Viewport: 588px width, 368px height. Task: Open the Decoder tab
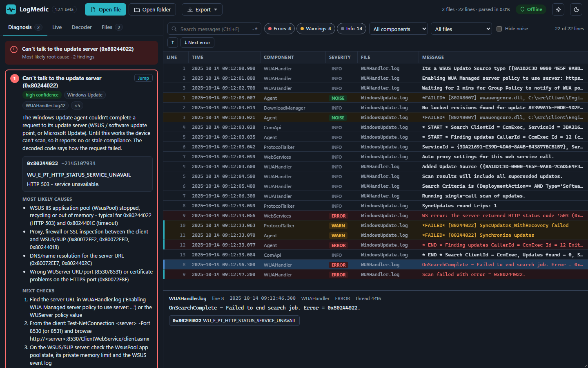(x=82, y=27)
